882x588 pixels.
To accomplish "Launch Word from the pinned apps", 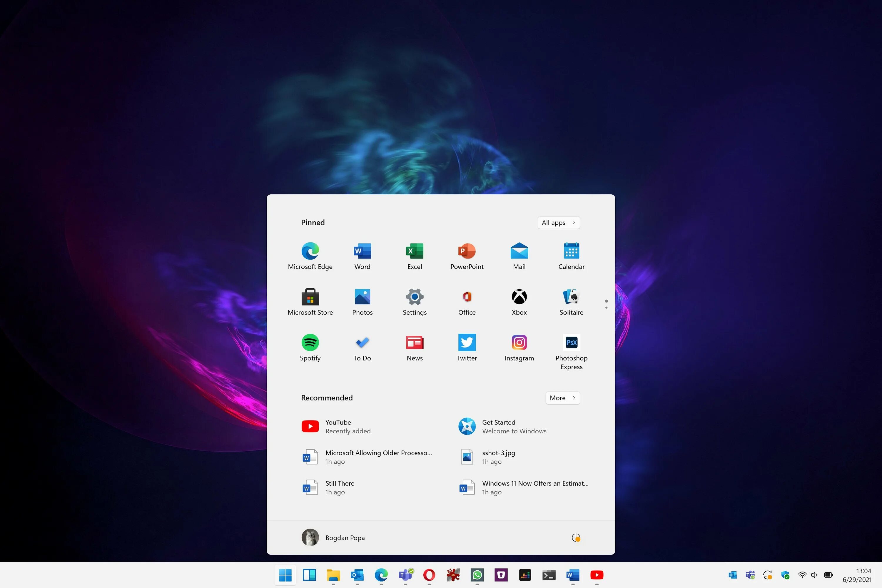I will (x=362, y=256).
